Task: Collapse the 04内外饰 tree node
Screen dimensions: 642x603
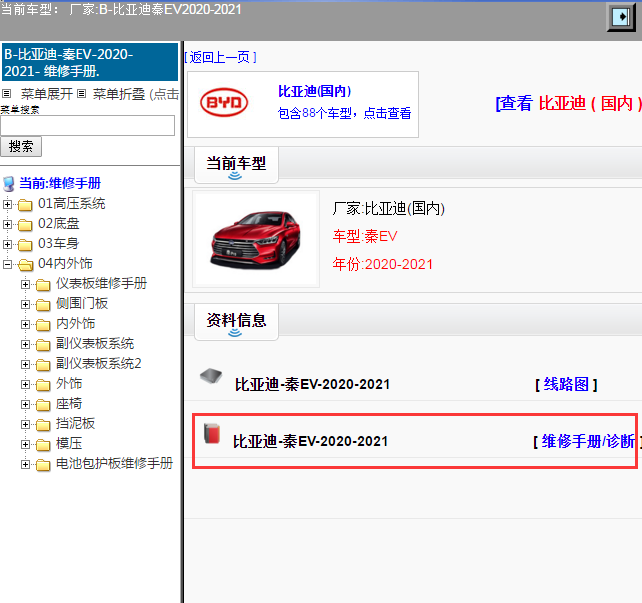Action: (7, 264)
